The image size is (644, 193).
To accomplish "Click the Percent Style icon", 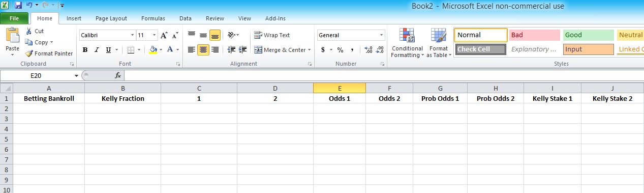I will (340, 50).
